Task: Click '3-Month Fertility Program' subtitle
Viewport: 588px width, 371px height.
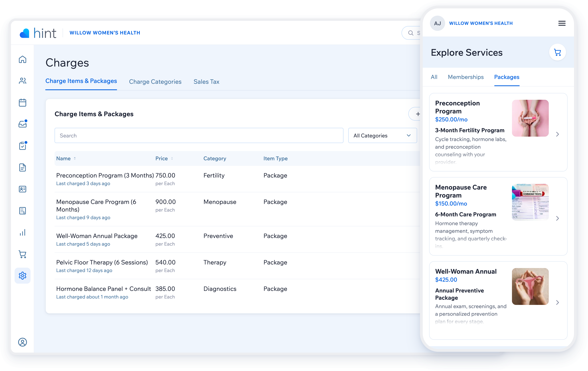Action: [x=469, y=130]
